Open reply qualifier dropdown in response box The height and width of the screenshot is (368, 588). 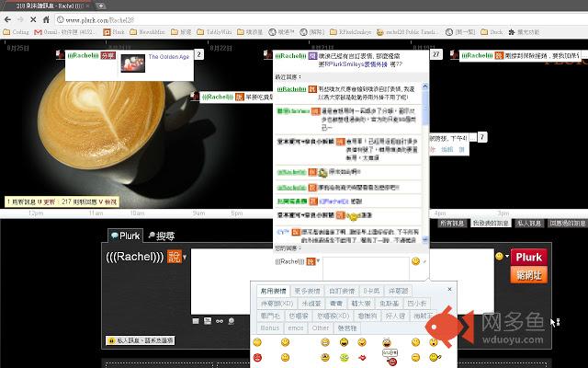[318, 260]
